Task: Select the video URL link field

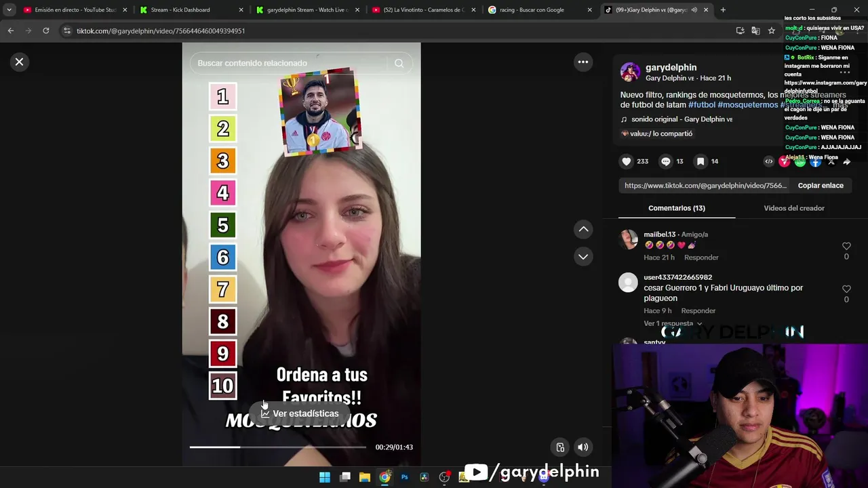Action: coord(705,186)
